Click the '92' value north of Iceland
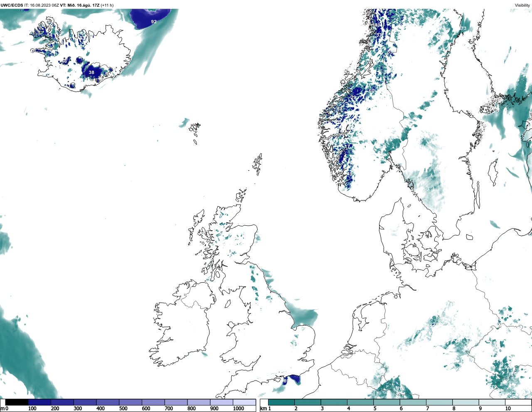 [154, 22]
